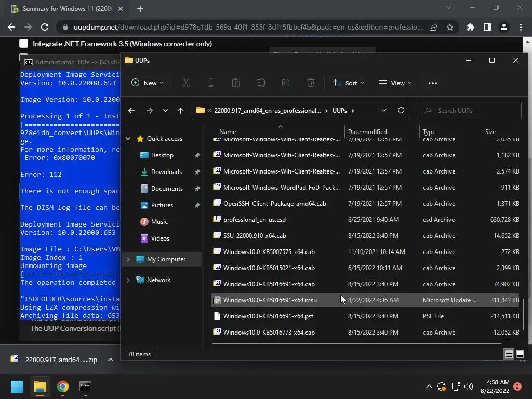The height and width of the screenshot is (399, 532).
Task: Select Pictures in Quick access
Action: [162, 205]
